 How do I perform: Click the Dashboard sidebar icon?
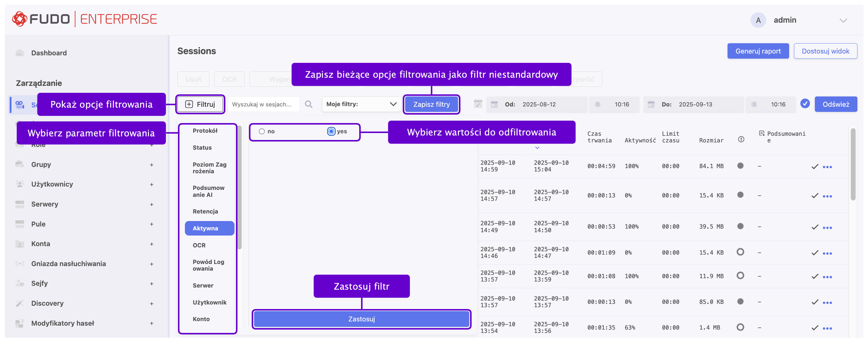click(20, 53)
